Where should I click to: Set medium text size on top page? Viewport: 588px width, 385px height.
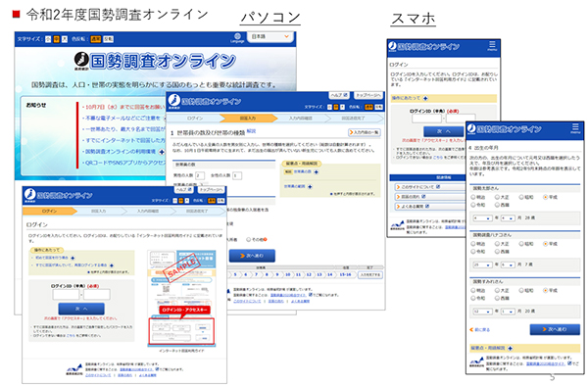tap(56, 39)
